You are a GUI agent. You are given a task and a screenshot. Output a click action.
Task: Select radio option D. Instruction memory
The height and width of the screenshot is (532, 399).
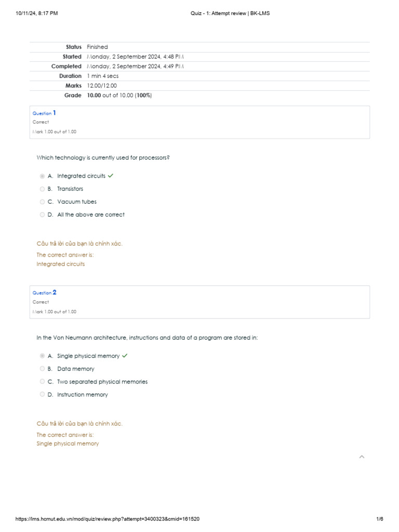point(42,395)
